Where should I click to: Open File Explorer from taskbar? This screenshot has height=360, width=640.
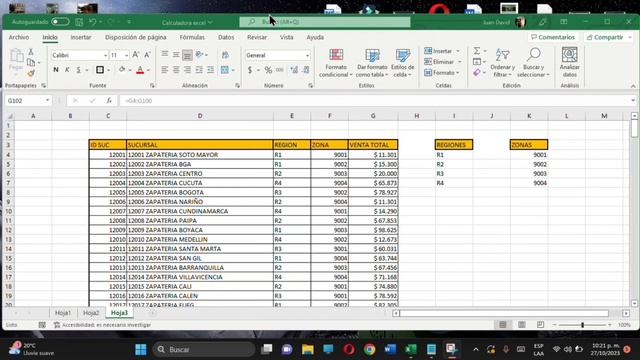point(307,349)
